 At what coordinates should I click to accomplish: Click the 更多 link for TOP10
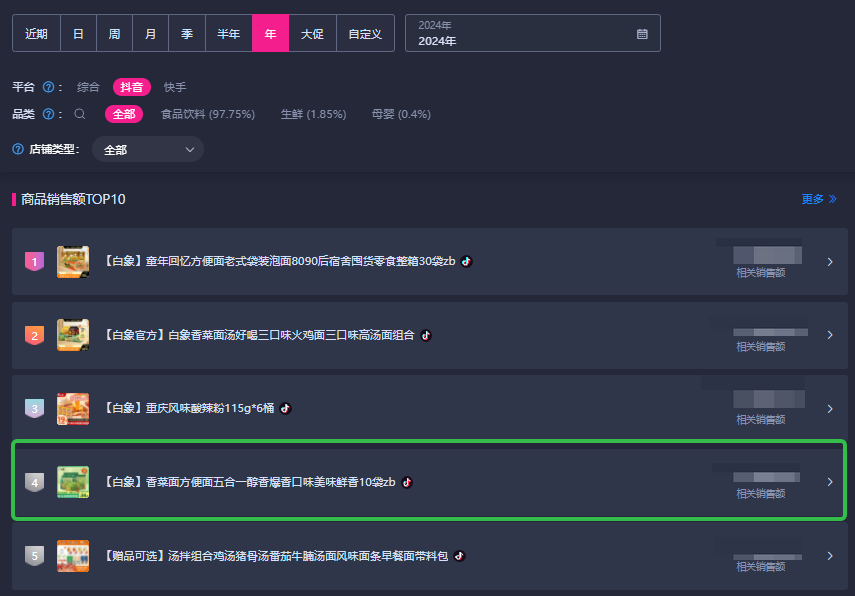coord(819,199)
